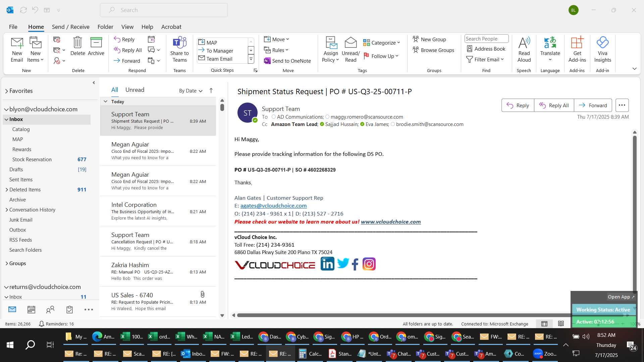Image resolution: width=644 pixels, height=362 pixels.
Task: Open the Rules dropdown
Action: 276,50
